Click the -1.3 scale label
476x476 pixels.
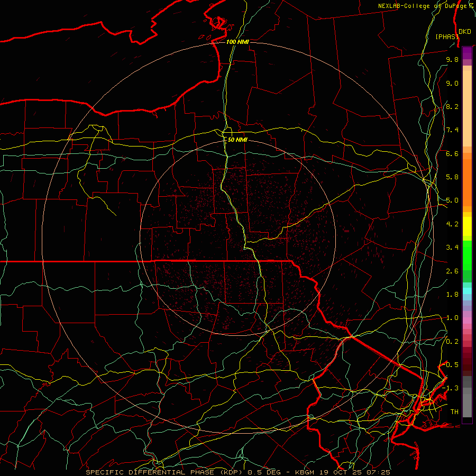451,388
